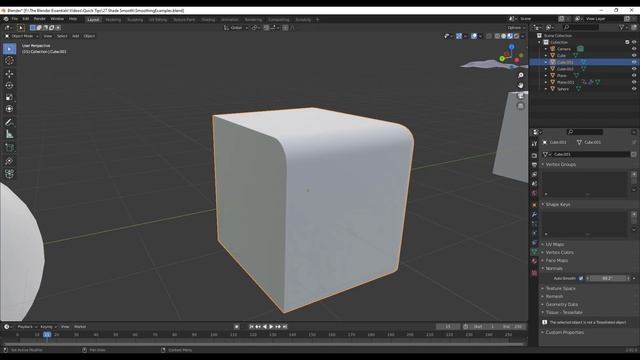Expand the UV Maps panel

point(554,244)
